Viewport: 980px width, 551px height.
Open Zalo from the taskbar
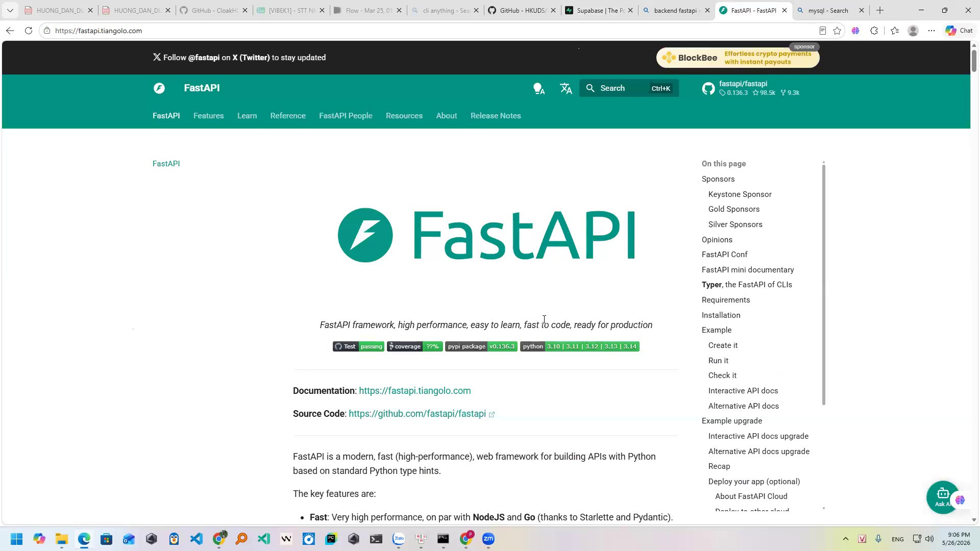click(399, 539)
